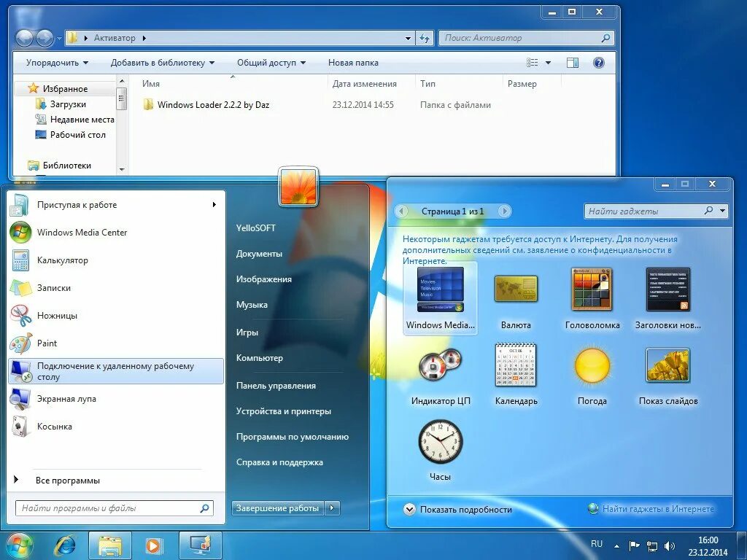Select the Головоломка puzzle gadget
The height and width of the screenshot is (560, 747).
point(592,298)
